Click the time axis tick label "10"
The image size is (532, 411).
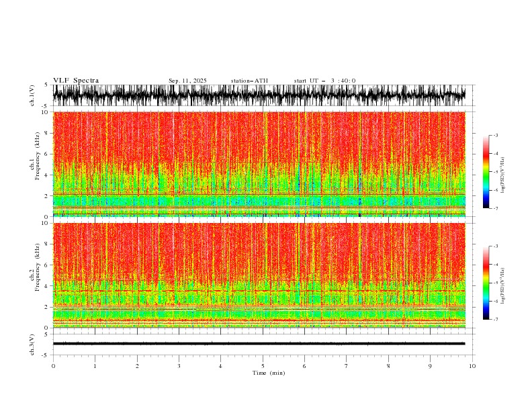[472, 366]
